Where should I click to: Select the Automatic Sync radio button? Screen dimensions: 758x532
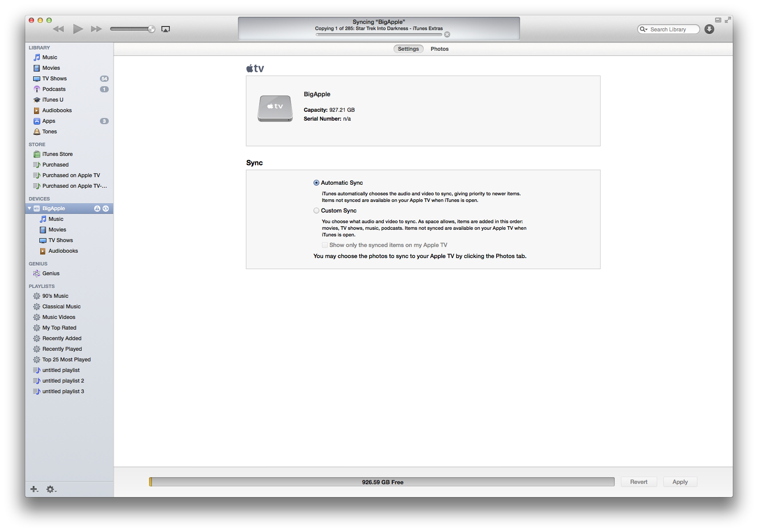point(316,183)
